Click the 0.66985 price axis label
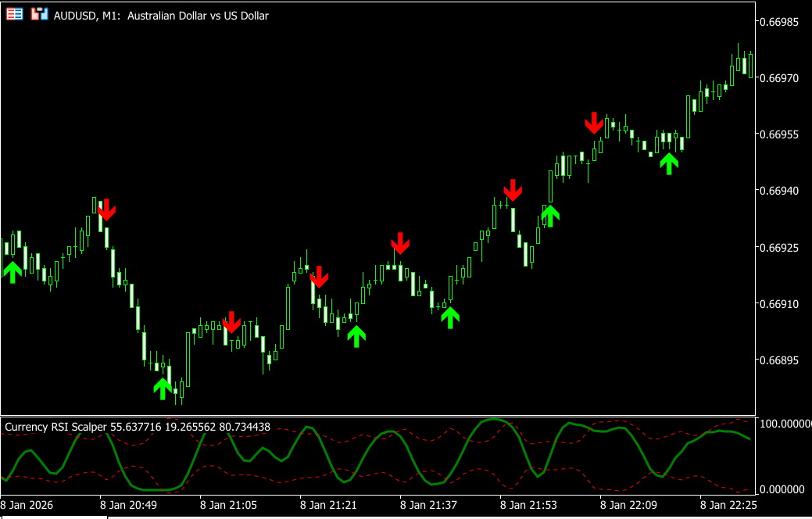 tap(782, 21)
